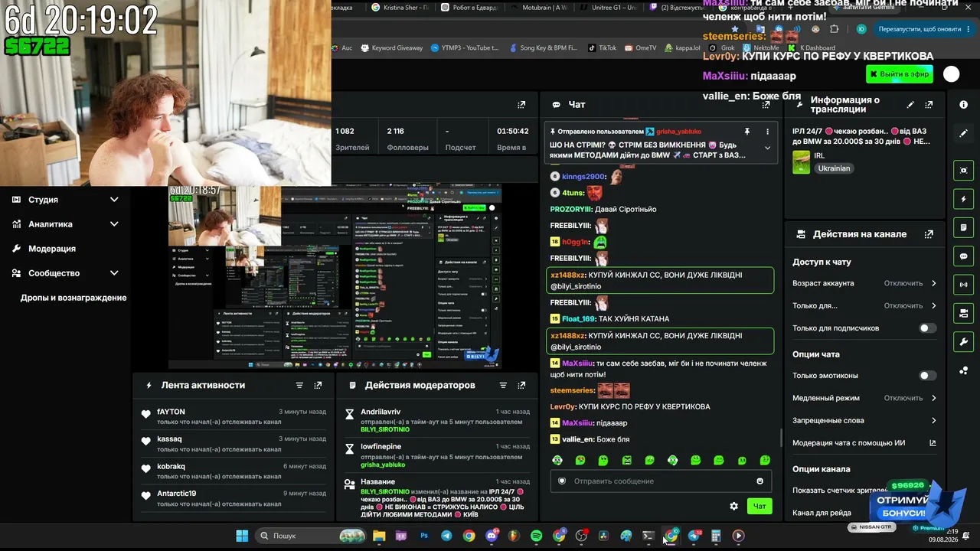Click the Windows Start button
Viewport: 980px width, 551px height.
pyautogui.click(x=242, y=536)
